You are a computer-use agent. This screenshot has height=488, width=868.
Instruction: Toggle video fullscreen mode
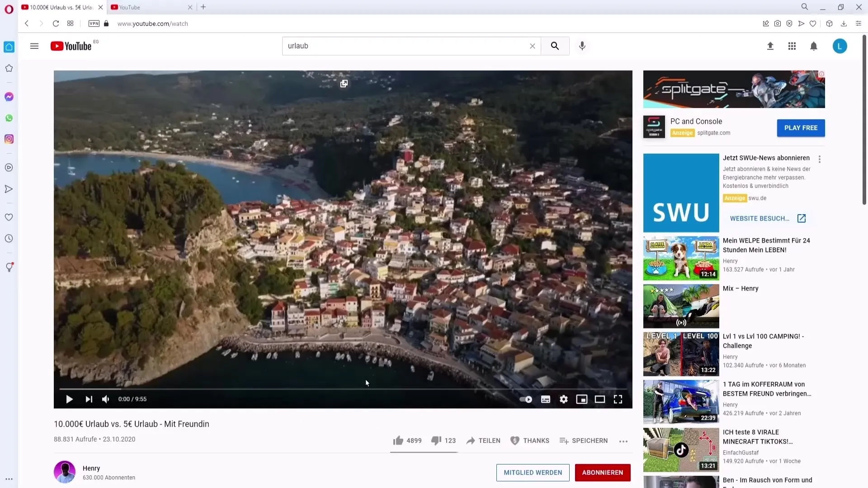619,399
